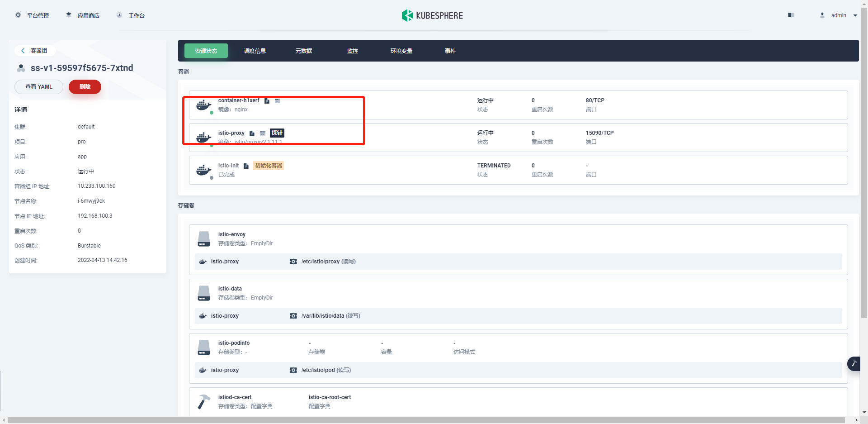868x424 pixels.
Task: Click application value app
Action: (82, 157)
